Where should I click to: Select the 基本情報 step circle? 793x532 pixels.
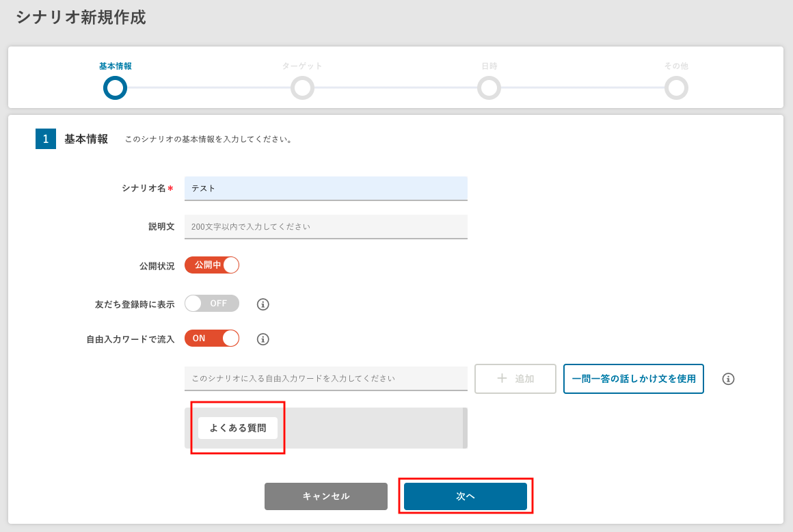click(x=115, y=88)
